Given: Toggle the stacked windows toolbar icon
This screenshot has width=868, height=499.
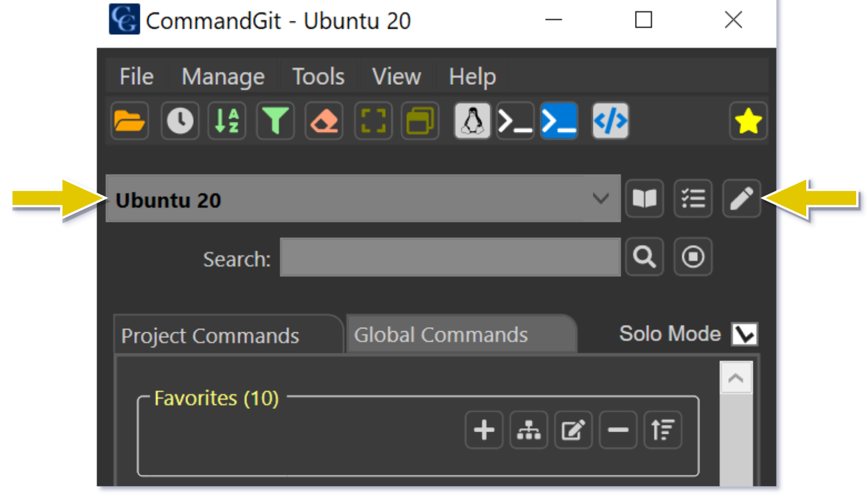Looking at the screenshot, I should pyautogui.click(x=420, y=121).
